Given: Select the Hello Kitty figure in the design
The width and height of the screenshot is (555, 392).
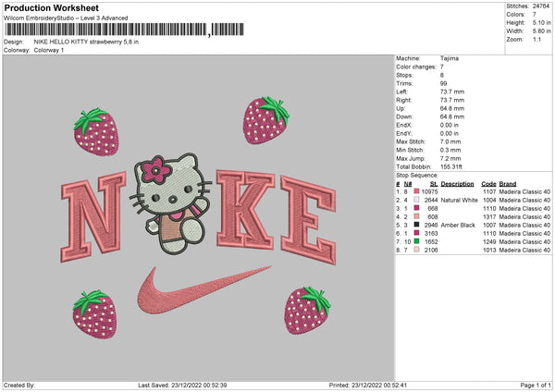Looking at the screenshot, I should (171, 203).
